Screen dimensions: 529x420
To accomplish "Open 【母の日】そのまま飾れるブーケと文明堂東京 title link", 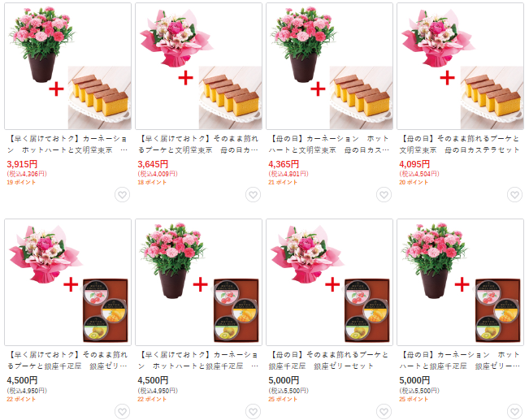I will [x=460, y=144].
